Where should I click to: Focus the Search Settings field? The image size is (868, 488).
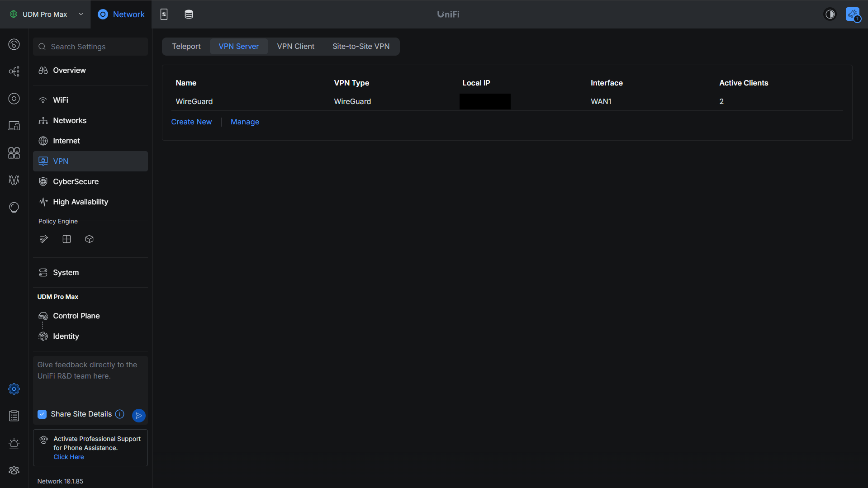[90, 47]
